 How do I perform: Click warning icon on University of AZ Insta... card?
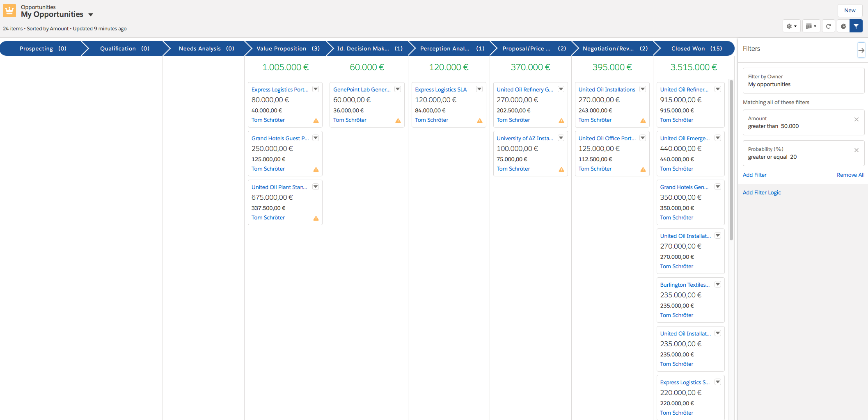coord(561,169)
